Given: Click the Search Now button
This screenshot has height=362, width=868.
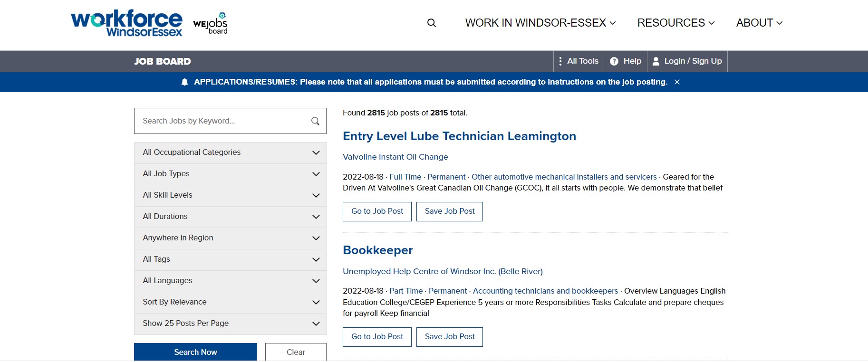Looking at the screenshot, I should click(195, 352).
